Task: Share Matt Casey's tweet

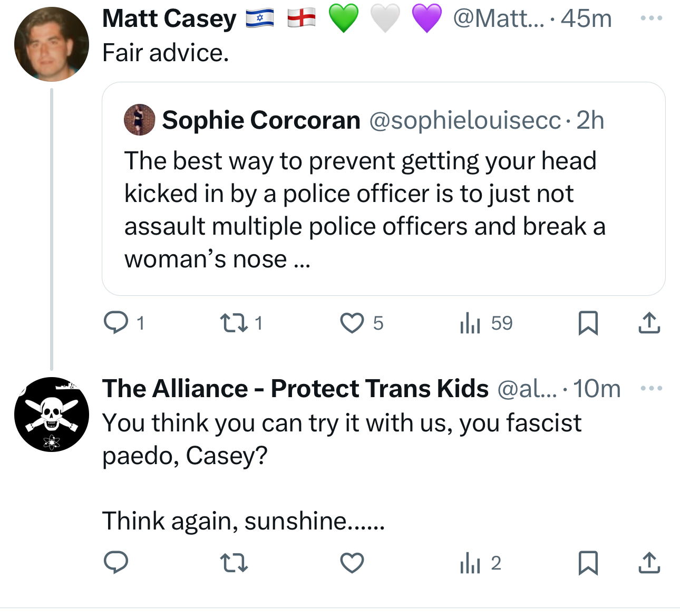Action: 649,323
